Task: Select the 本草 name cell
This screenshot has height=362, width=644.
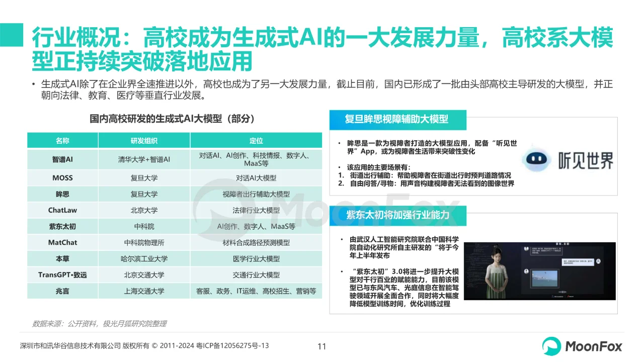Action: tap(62, 259)
